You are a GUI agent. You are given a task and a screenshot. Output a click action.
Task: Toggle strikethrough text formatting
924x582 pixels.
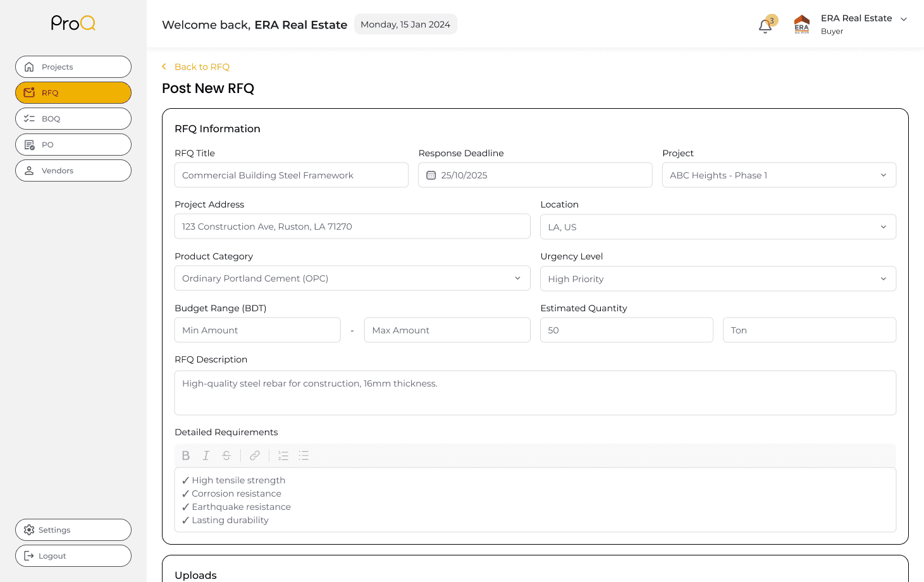coord(226,455)
